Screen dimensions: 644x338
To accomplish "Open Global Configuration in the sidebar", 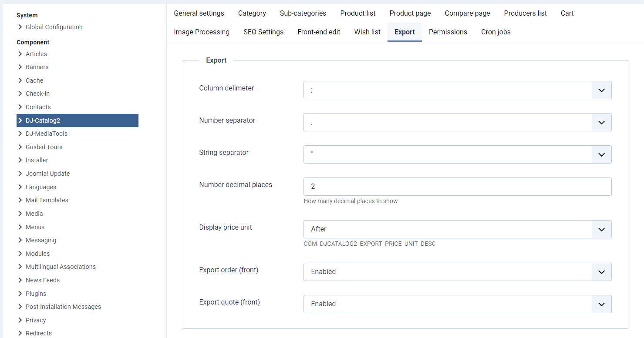I will [54, 27].
